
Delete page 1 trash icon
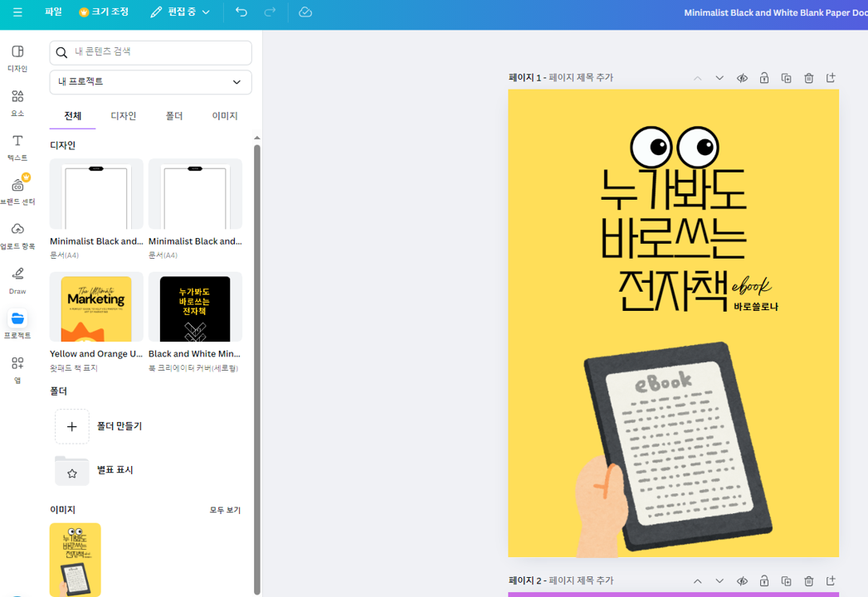809,78
